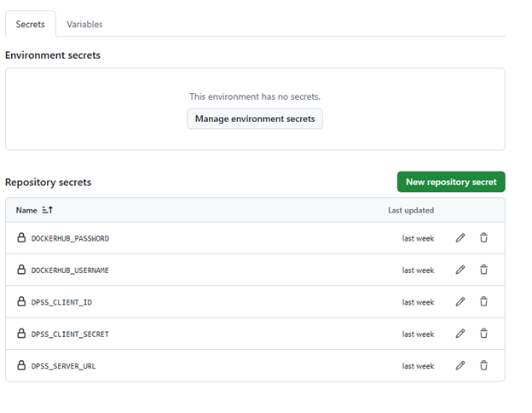Sort secrets using the Name sort arrow
532x413 pixels.
click(48, 210)
